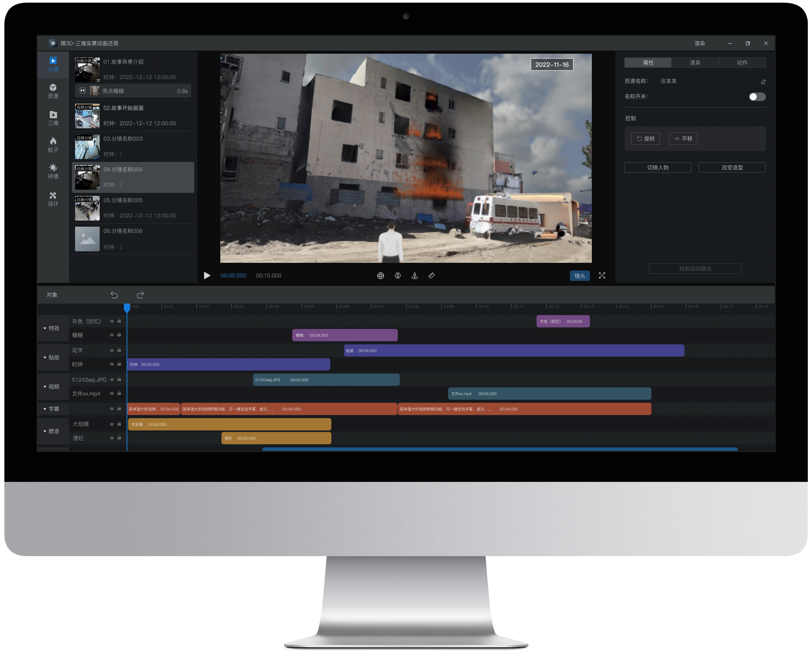
Task: Select storyboard 05.分镜名称005
Action: tap(133, 208)
